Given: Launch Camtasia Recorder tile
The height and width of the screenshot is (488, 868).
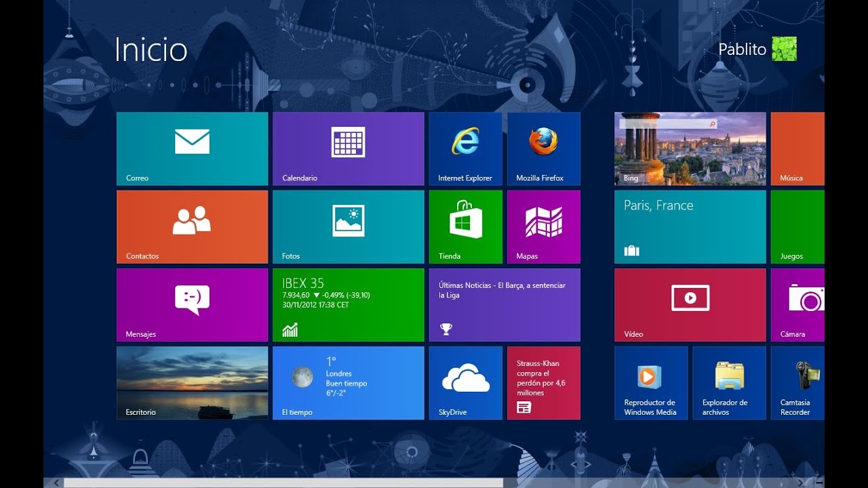Looking at the screenshot, I should [797, 383].
